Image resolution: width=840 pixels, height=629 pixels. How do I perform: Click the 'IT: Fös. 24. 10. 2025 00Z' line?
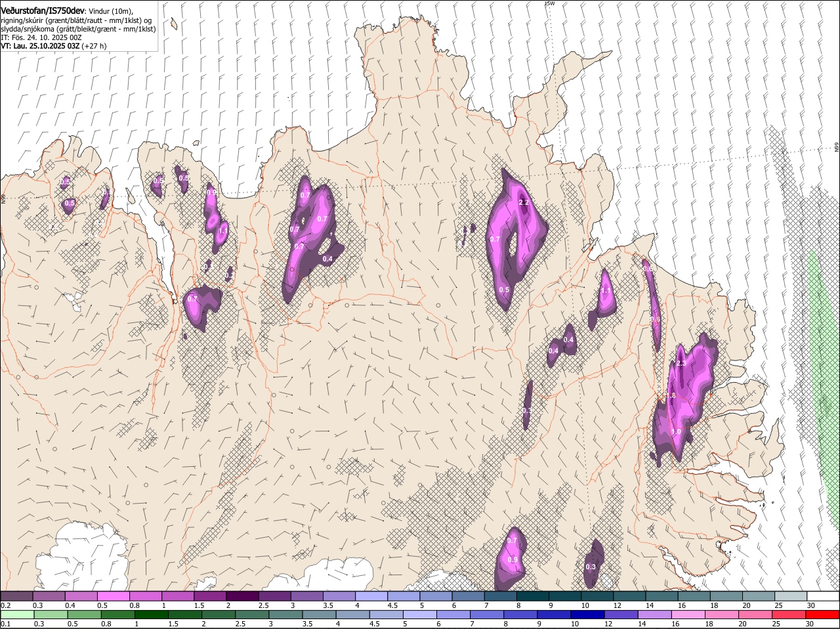pyautogui.click(x=41, y=37)
